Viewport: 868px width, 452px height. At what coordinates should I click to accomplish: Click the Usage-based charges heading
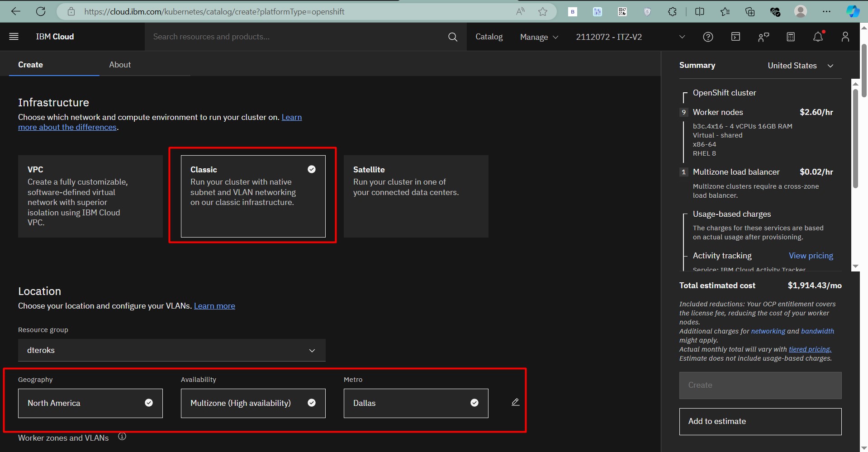732,214
